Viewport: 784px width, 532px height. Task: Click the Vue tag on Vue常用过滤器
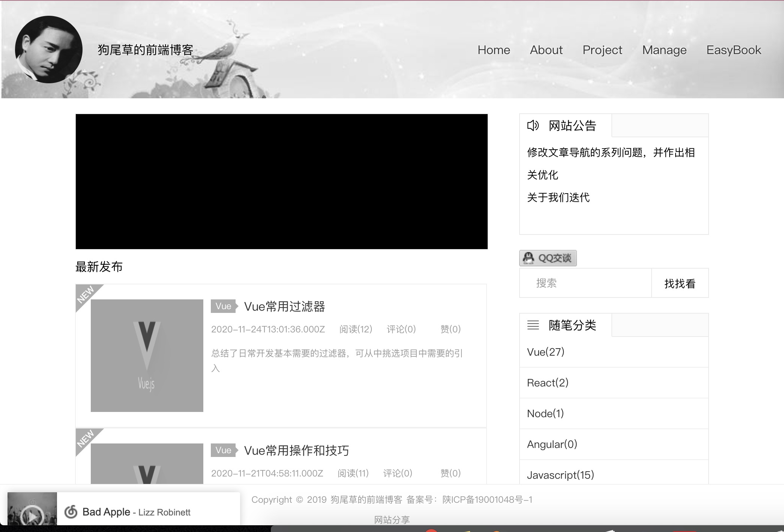pyautogui.click(x=224, y=306)
